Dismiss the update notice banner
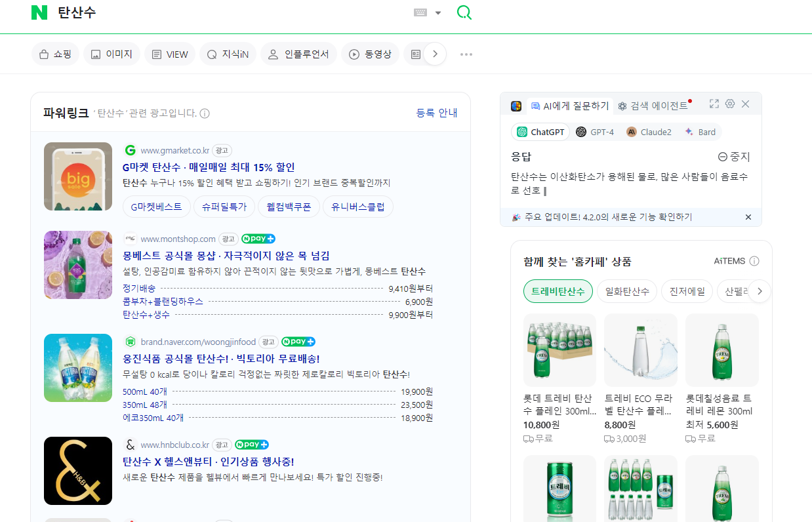 coord(748,217)
